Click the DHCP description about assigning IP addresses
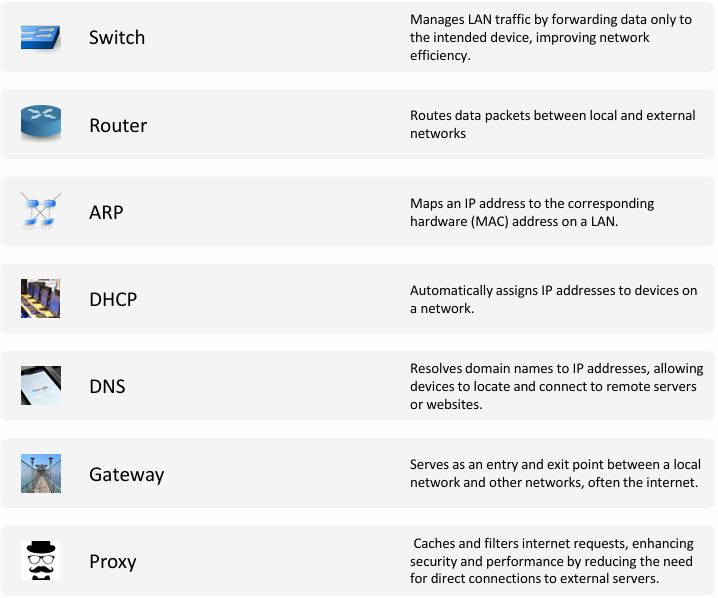This screenshot has height=598, width=718. pyautogui.click(x=554, y=299)
